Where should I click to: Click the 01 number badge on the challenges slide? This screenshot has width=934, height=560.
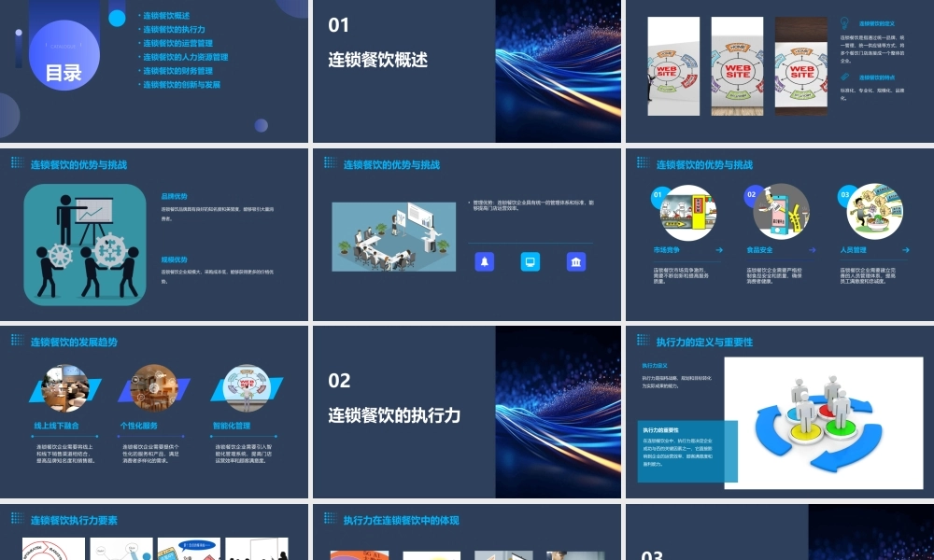pos(658,195)
